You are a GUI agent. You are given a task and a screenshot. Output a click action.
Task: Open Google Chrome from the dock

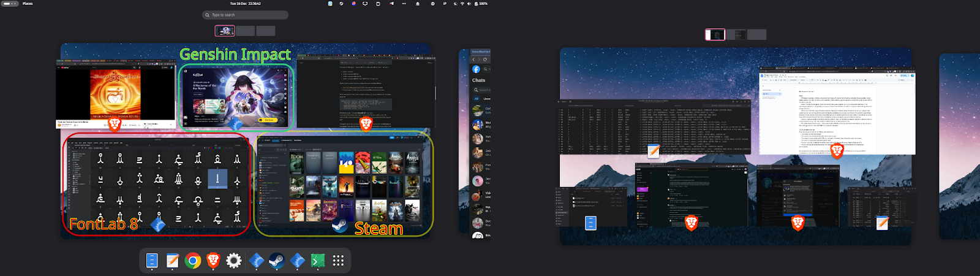[193, 261]
